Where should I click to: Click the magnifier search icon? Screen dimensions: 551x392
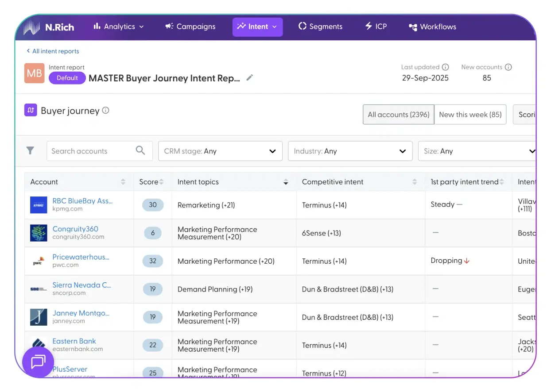pos(140,150)
